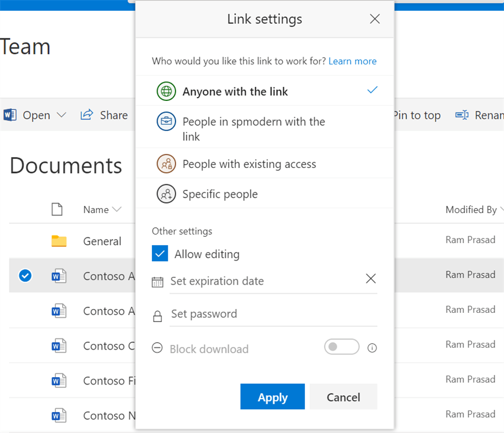This screenshot has width=504, height=433.
Task: Select the globe icon for Anyone with the link
Action: tap(166, 91)
